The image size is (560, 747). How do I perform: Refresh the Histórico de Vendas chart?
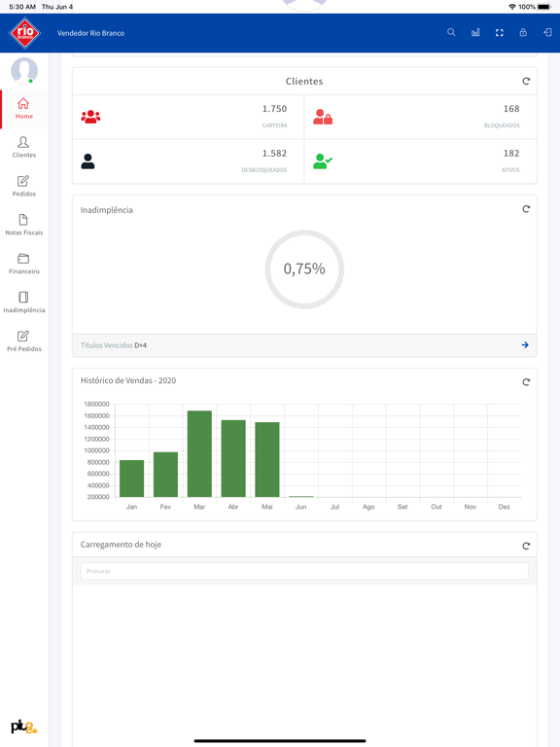tap(526, 382)
